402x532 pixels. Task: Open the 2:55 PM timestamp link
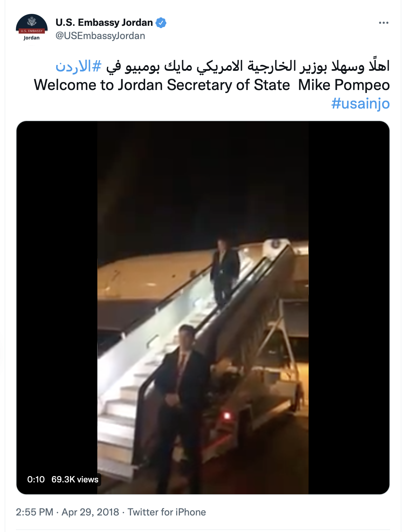(x=35, y=512)
